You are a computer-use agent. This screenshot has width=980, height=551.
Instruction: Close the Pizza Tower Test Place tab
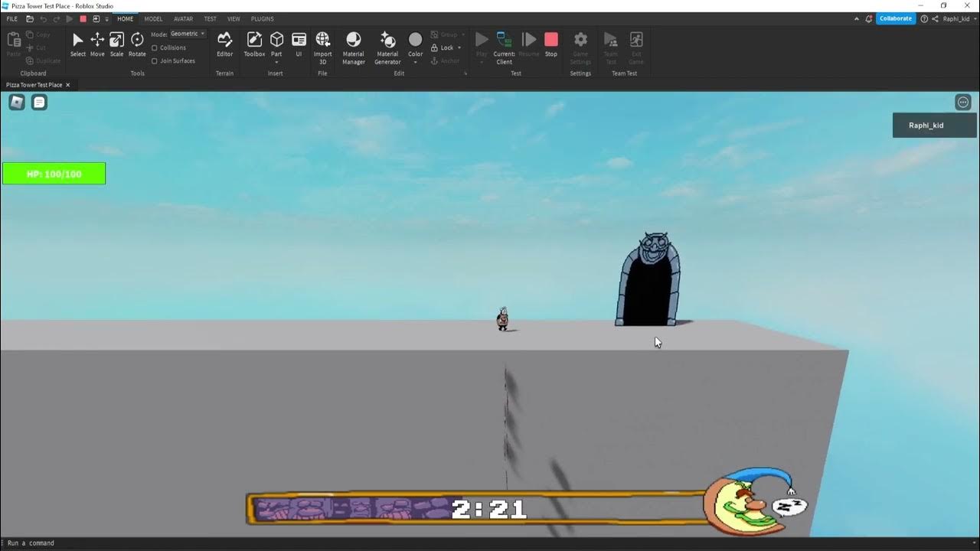pos(67,85)
